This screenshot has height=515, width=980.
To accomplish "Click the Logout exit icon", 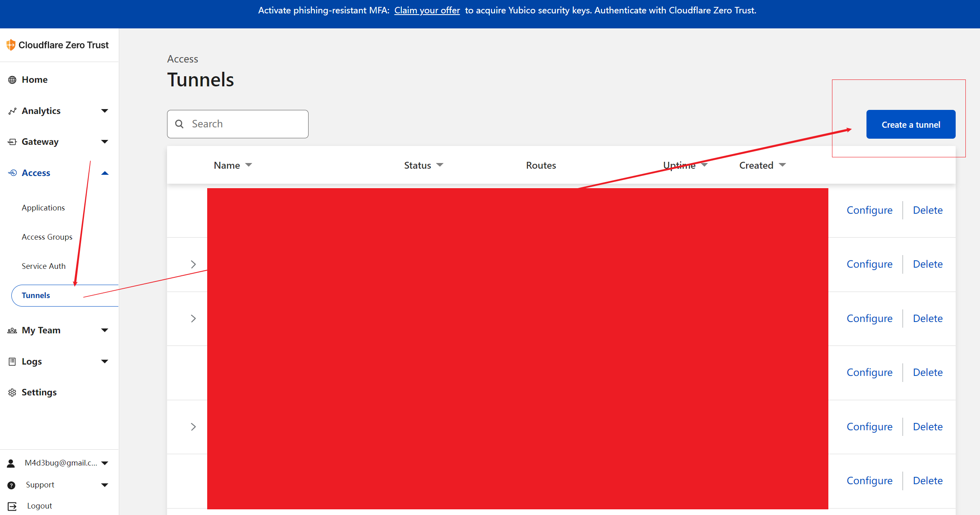I will point(12,506).
